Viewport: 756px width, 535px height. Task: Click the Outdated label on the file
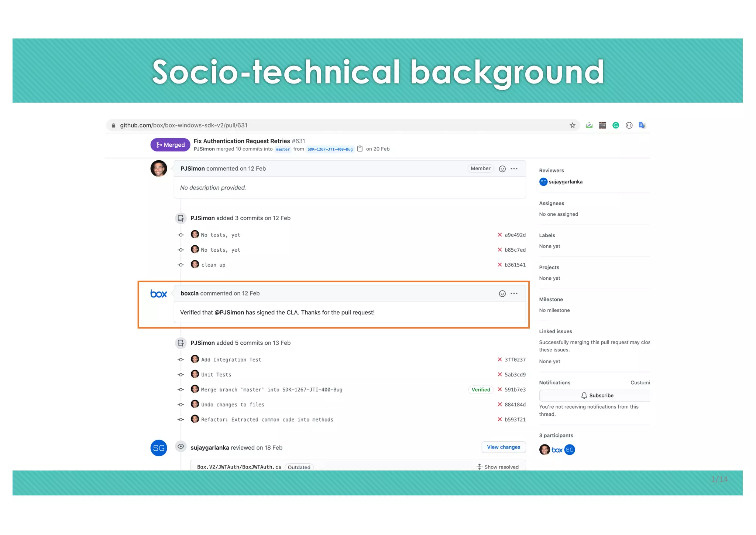299,467
